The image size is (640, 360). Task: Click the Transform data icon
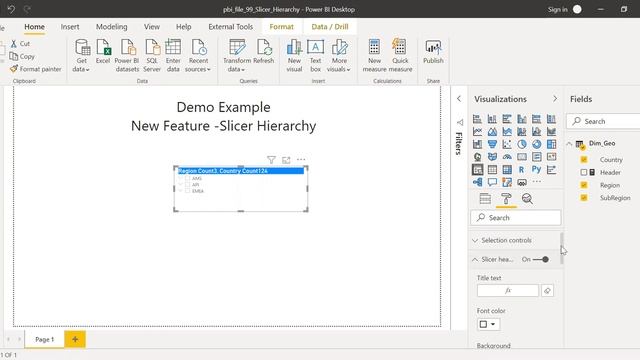237,48
